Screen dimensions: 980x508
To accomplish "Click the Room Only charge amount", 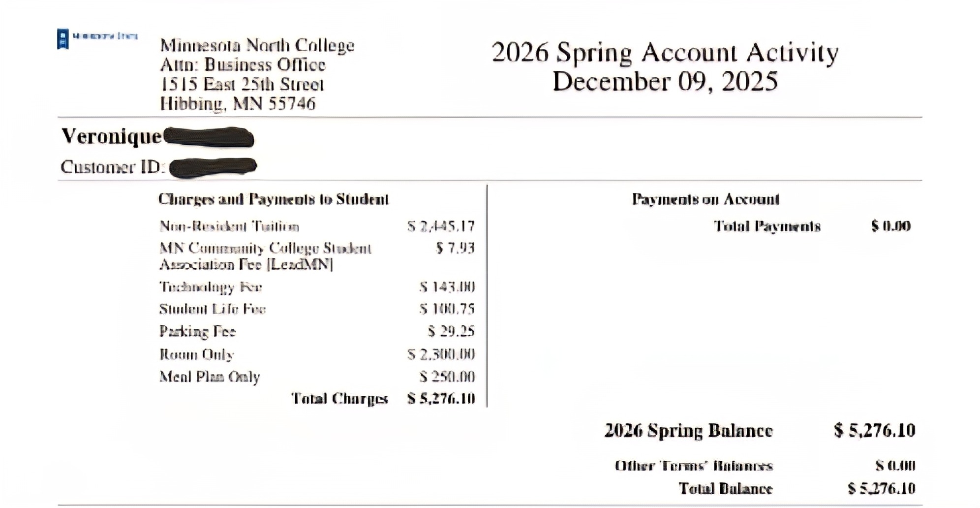I will point(441,354).
